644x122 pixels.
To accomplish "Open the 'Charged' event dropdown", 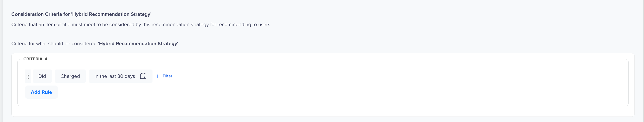I will (x=70, y=76).
